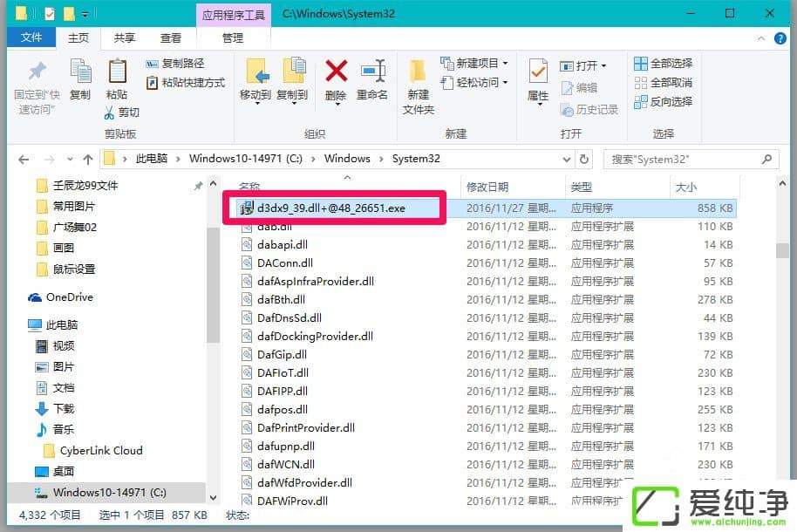Select file dabapi.dll
This screenshot has width=797, height=532.
tap(487, 245)
